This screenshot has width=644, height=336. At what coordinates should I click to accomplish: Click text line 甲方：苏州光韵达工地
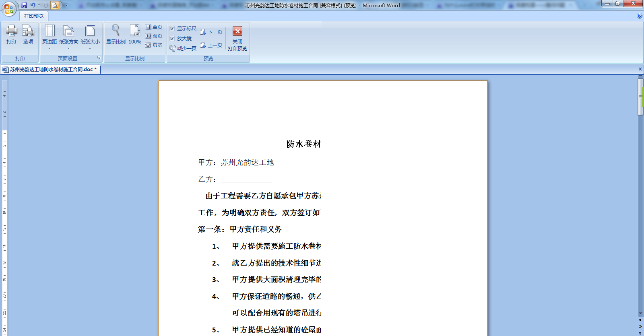[236, 163]
